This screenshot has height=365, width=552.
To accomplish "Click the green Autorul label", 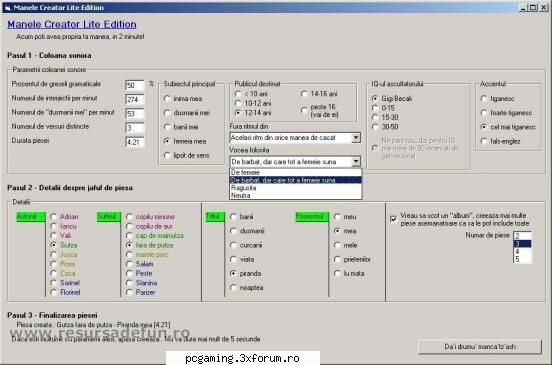I will click(31, 216).
